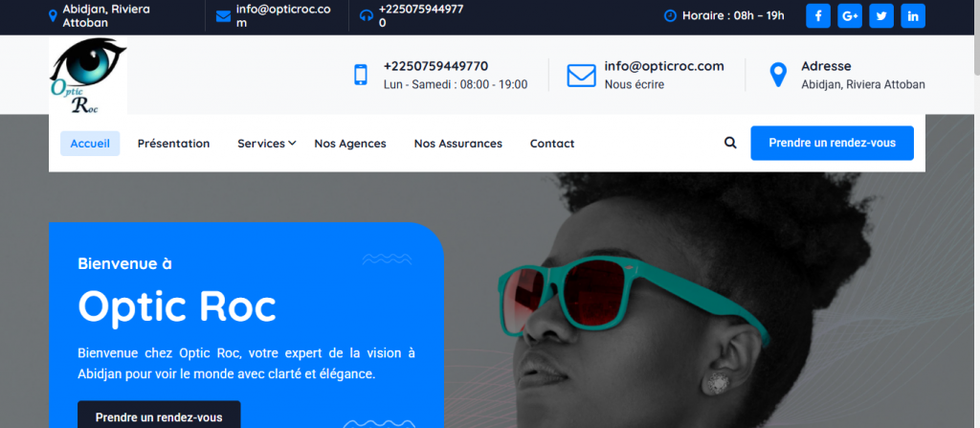Click the map pin icon beside Adresse
The image size is (980, 428).
[778, 75]
